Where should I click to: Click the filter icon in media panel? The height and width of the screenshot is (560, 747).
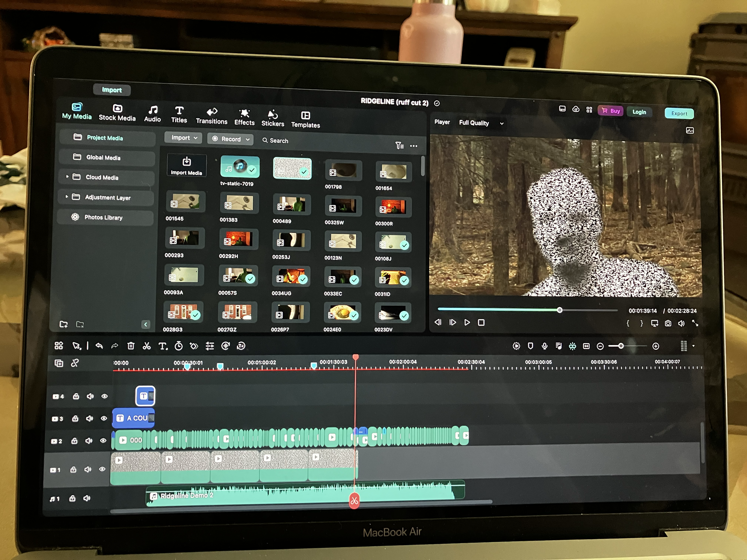coord(399,145)
